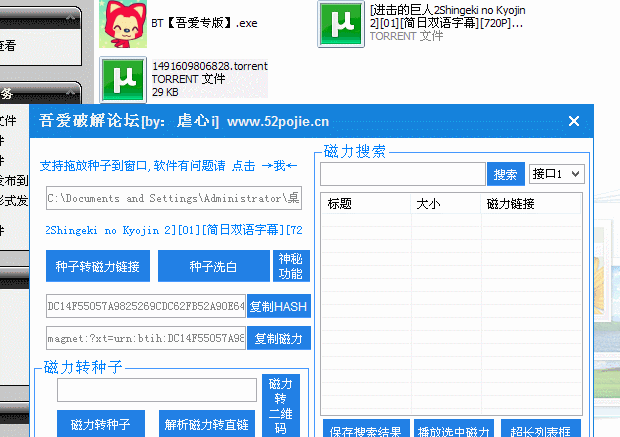Screen dimensions: 620x437
Task: Focus the 磁力转种子 magnet input box
Action: pyautogui.click(x=157, y=390)
